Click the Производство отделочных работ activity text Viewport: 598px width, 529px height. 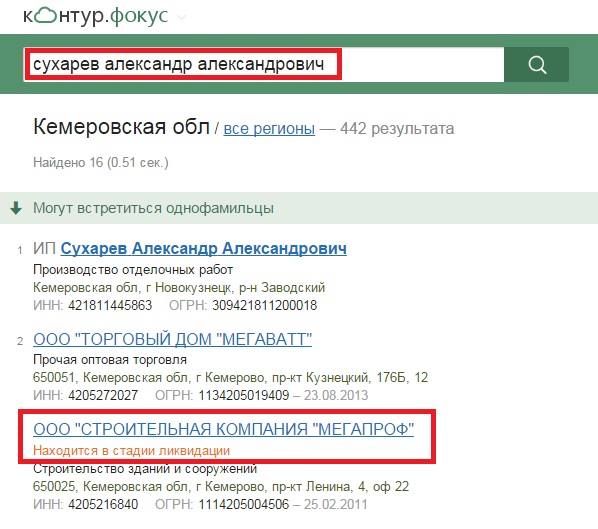pyautogui.click(x=133, y=270)
